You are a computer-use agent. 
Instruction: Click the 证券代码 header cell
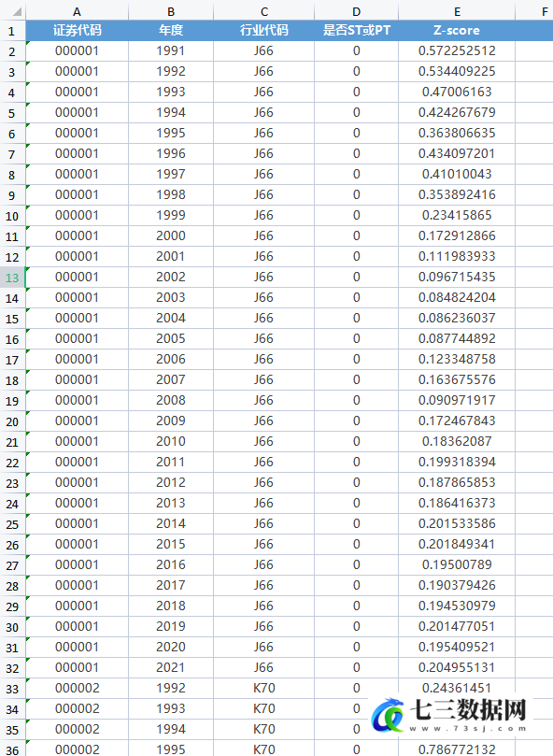click(x=78, y=31)
